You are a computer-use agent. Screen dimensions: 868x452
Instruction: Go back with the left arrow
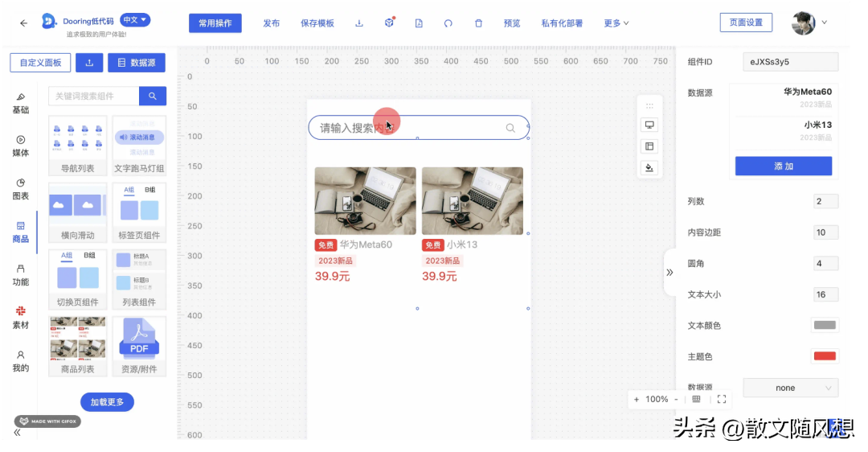pos(23,23)
